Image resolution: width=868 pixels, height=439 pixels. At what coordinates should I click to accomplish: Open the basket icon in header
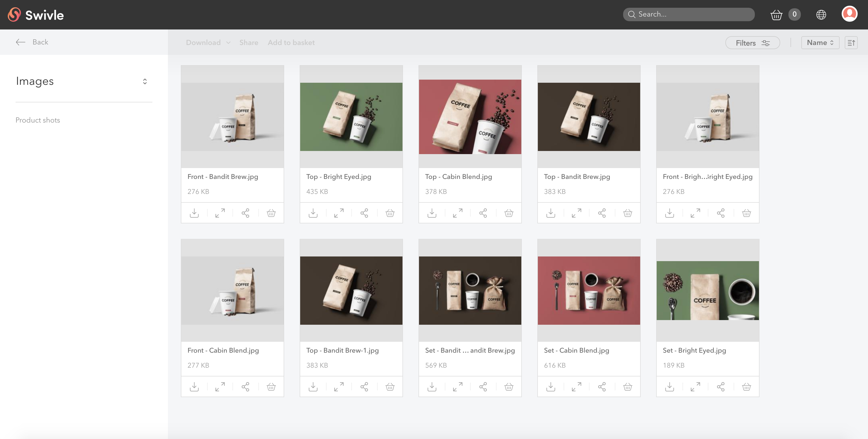[776, 14]
